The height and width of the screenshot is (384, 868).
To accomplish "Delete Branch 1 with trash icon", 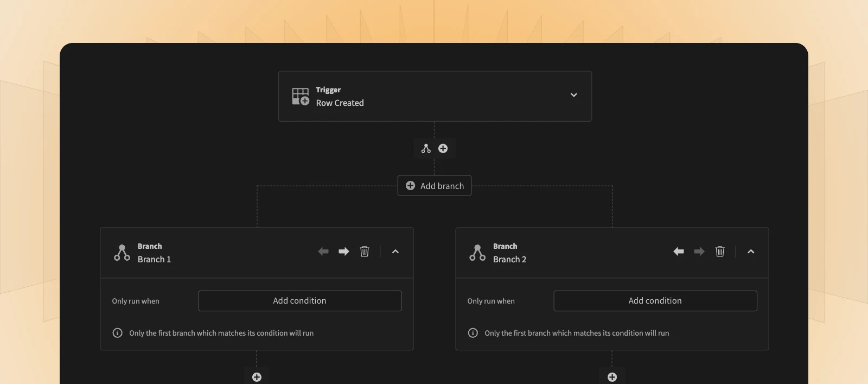I will pyautogui.click(x=365, y=251).
